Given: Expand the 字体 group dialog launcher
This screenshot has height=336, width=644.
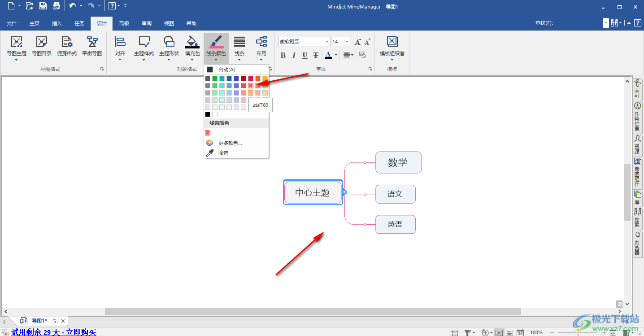Looking at the screenshot, I should click(370, 69).
